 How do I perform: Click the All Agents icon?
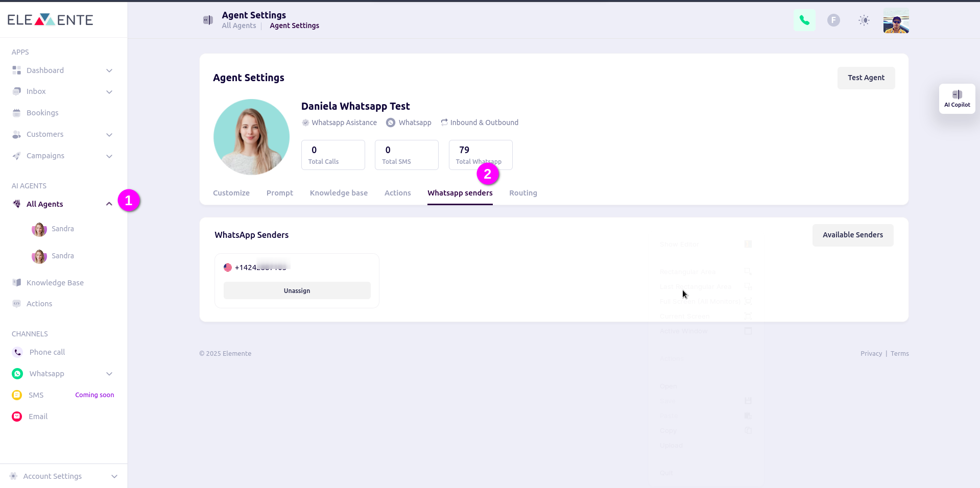point(17,204)
